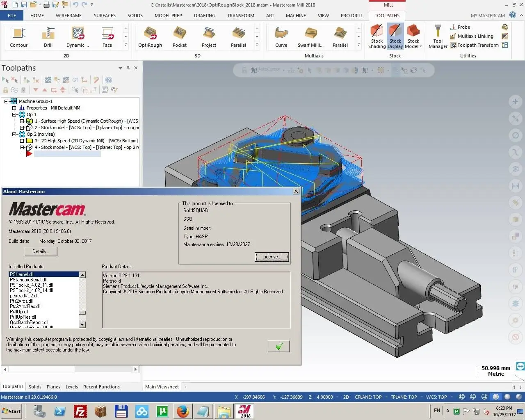Screen dimensions: 525x420
Task: Switch to the PRO DRILL tab
Action: point(352,16)
